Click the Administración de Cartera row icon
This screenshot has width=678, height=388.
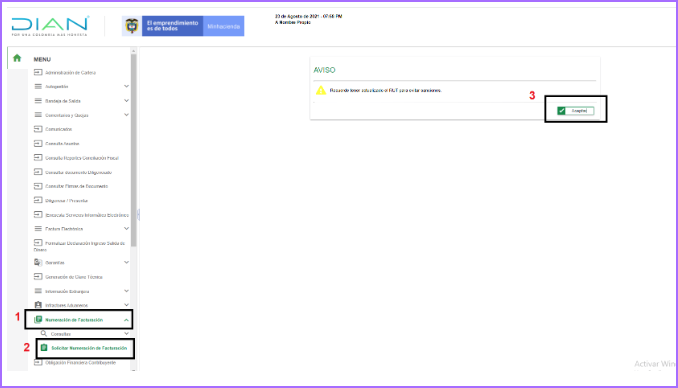pos(38,72)
